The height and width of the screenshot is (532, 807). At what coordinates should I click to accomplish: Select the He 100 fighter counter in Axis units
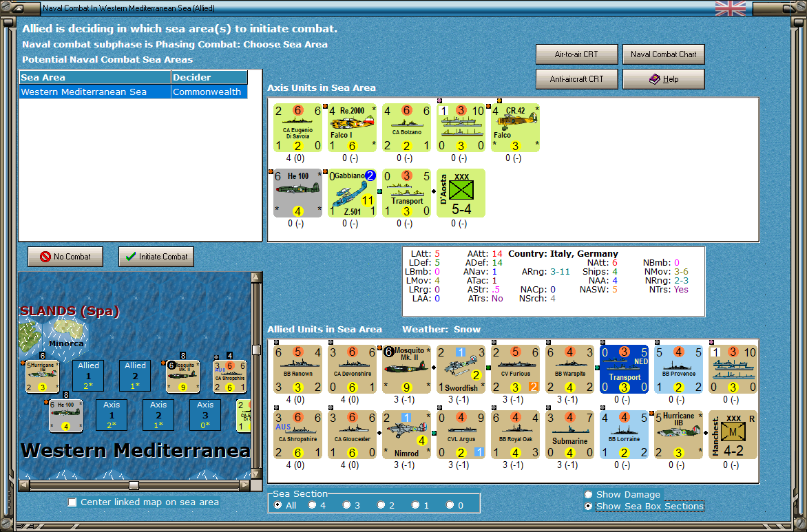(x=297, y=193)
